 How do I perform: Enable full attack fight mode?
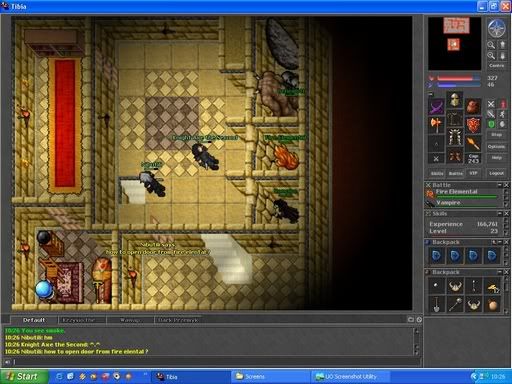click(491, 104)
